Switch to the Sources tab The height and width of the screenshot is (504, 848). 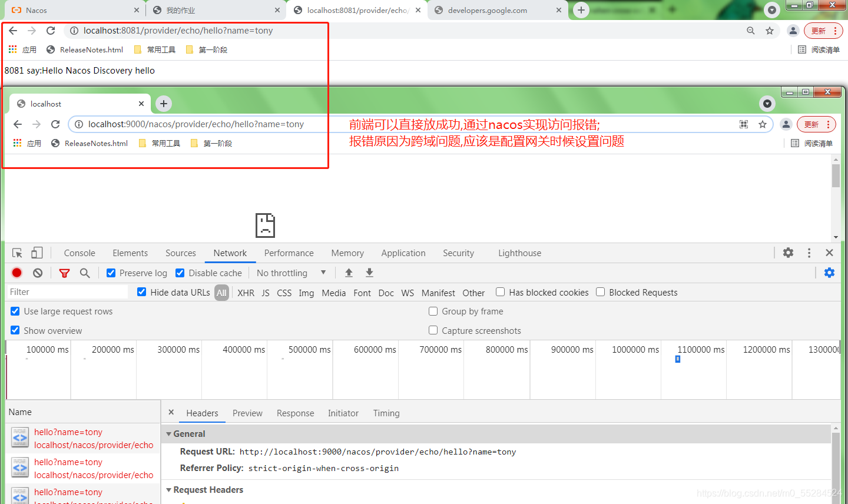coord(181,253)
